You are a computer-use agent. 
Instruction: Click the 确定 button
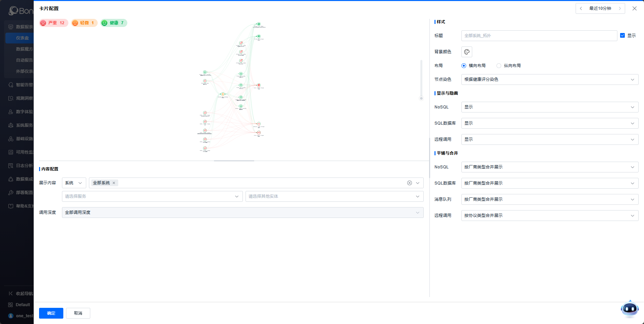pyautogui.click(x=51, y=313)
